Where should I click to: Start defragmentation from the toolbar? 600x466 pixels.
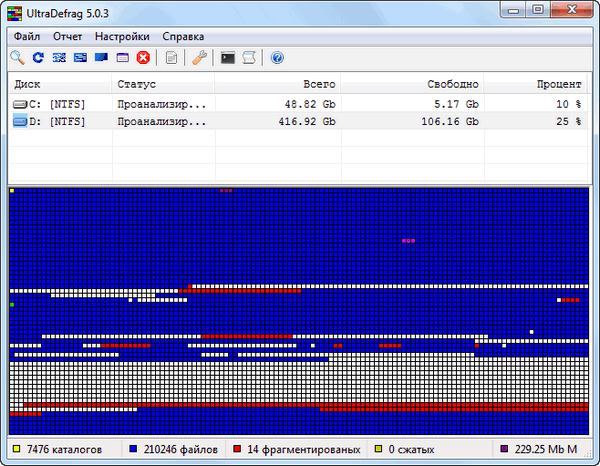pyautogui.click(x=60, y=58)
